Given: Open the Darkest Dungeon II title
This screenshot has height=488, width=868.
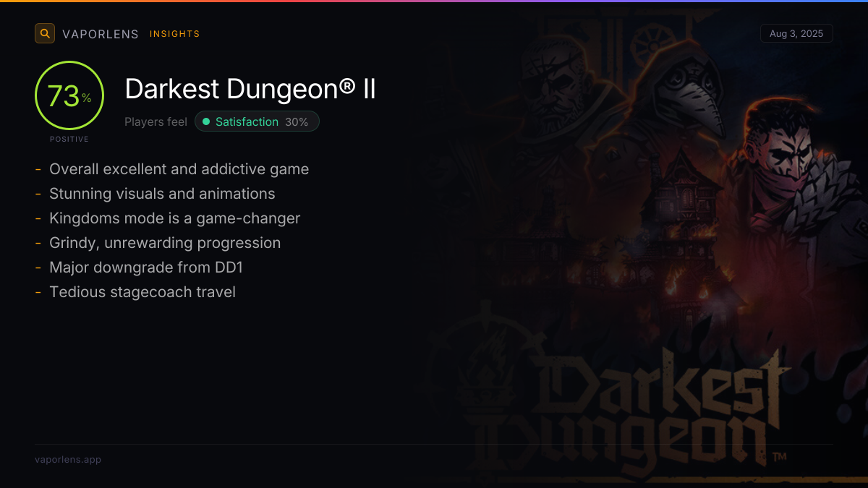Looking at the screenshot, I should [x=250, y=89].
